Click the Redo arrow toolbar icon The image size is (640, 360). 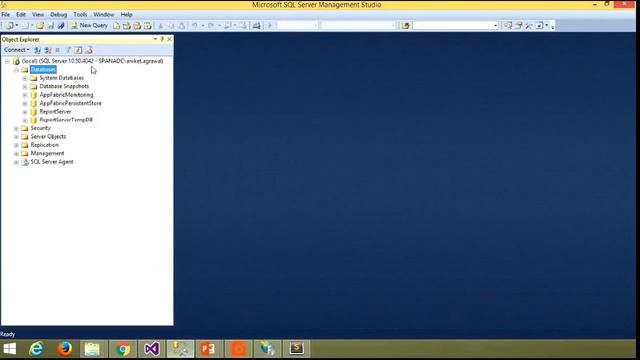pos(211,25)
